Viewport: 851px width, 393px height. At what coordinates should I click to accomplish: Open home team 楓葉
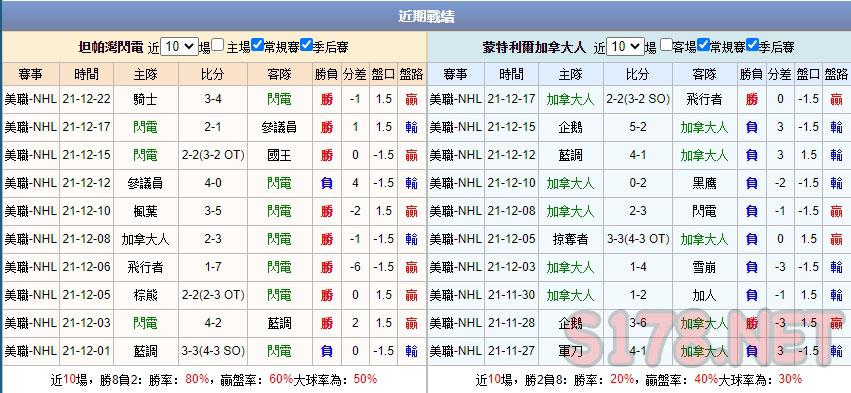tap(145, 212)
